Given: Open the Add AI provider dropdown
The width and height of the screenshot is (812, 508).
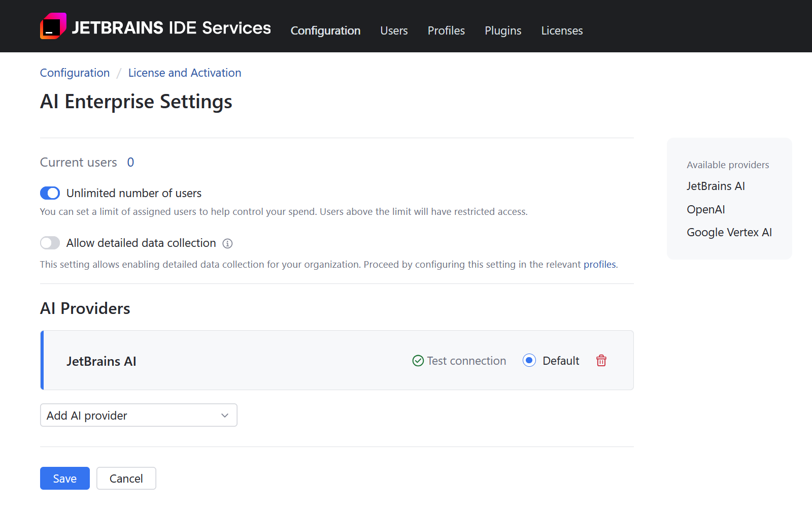Looking at the screenshot, I should click(138, 416).
